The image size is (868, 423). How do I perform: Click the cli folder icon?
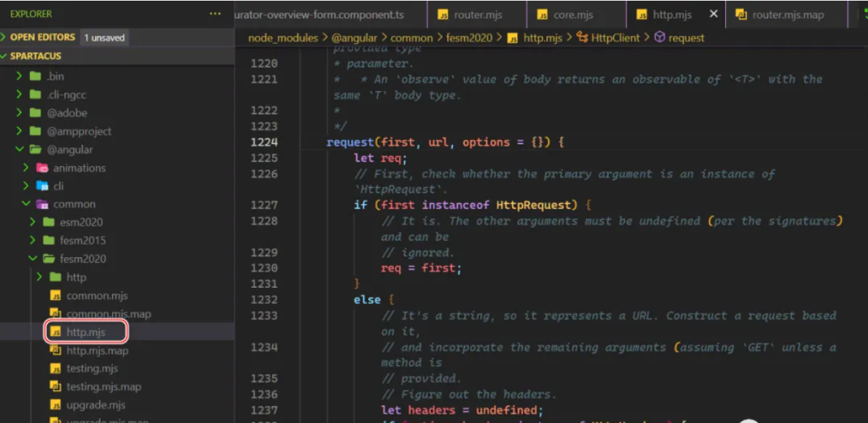pyautogui.click(x=42, y=186)
